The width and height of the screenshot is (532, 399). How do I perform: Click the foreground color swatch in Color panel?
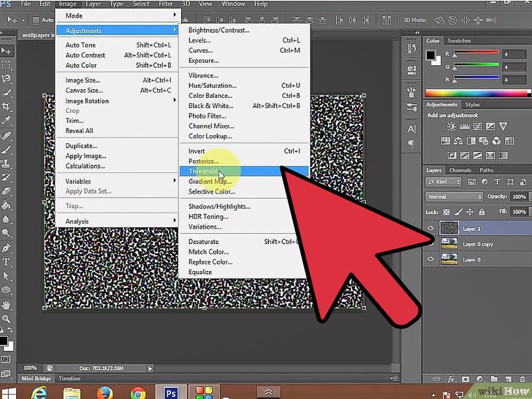(x=430, y=55)
